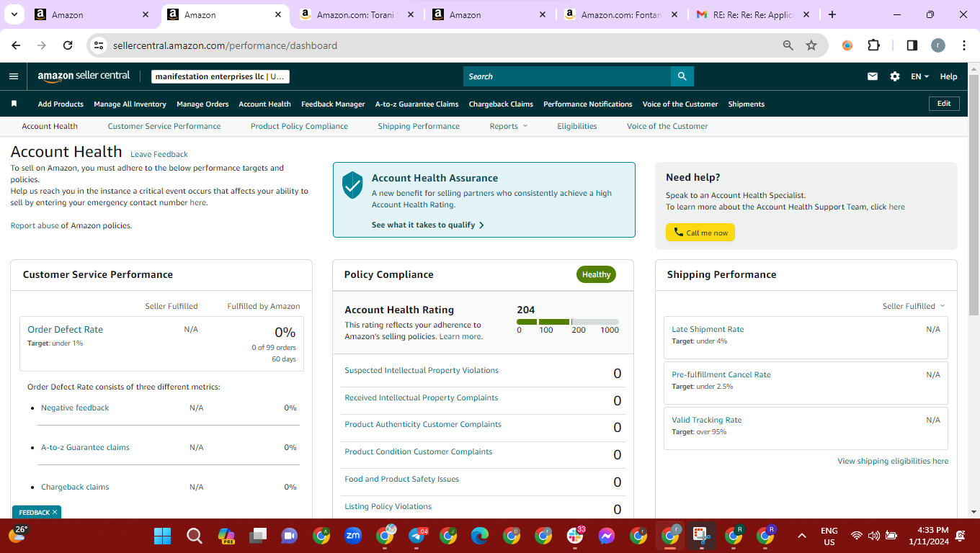This screenshot has width=980, height=553.
Task: Open Windows taskbar search
Action: [x=195, y=536]
